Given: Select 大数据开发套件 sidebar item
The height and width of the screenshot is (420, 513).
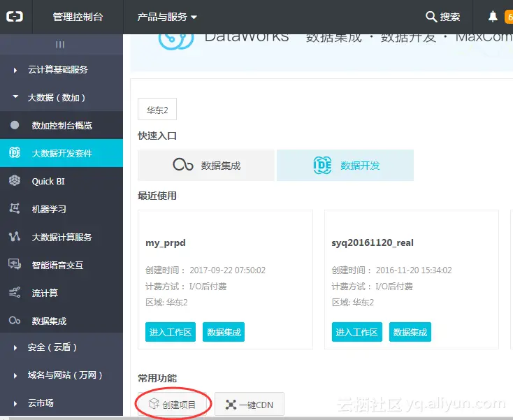Looking at the screenshot, I should pos(62,153).
